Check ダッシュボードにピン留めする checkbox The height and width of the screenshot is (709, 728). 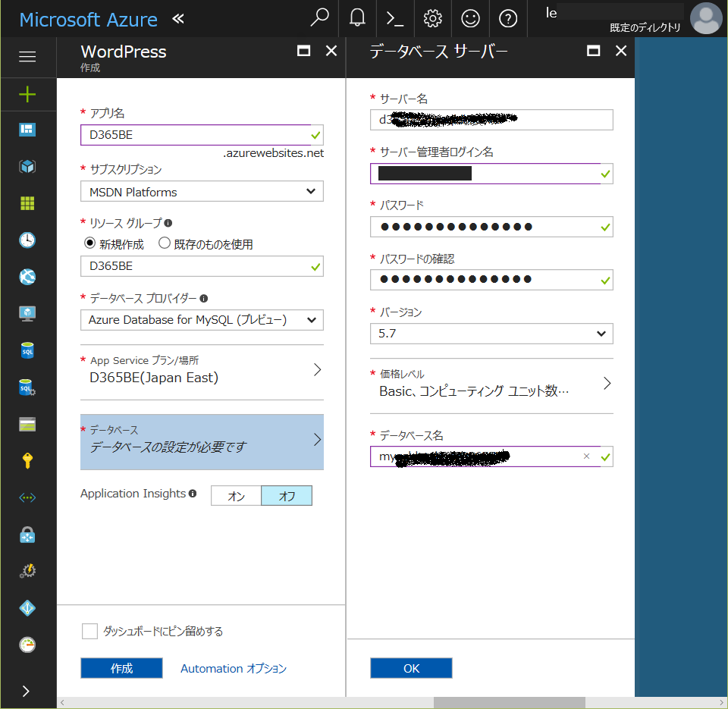tap(89, 631)
